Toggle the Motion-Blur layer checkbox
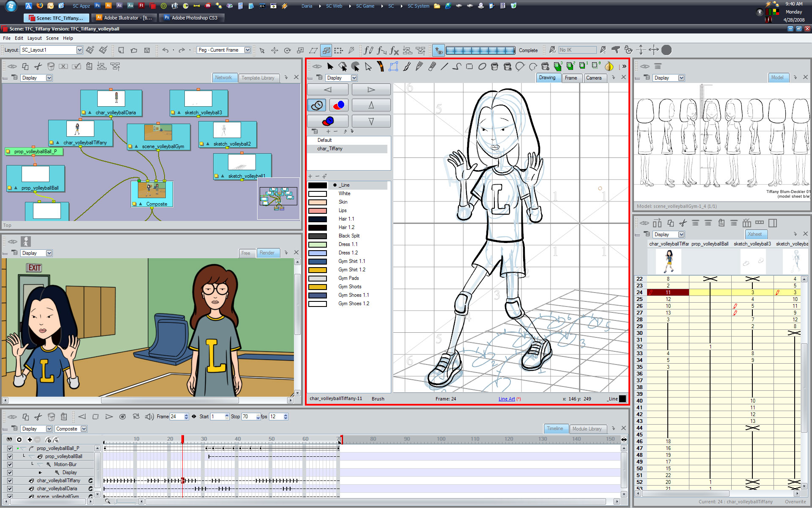This screenshot has height=508, width=812. (10, 464)
